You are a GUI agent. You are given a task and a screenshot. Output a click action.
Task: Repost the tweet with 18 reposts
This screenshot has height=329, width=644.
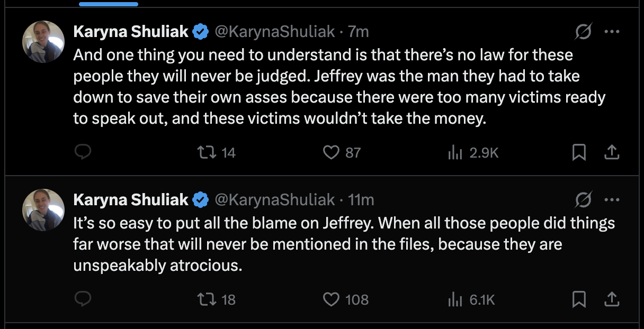point(203,300)
